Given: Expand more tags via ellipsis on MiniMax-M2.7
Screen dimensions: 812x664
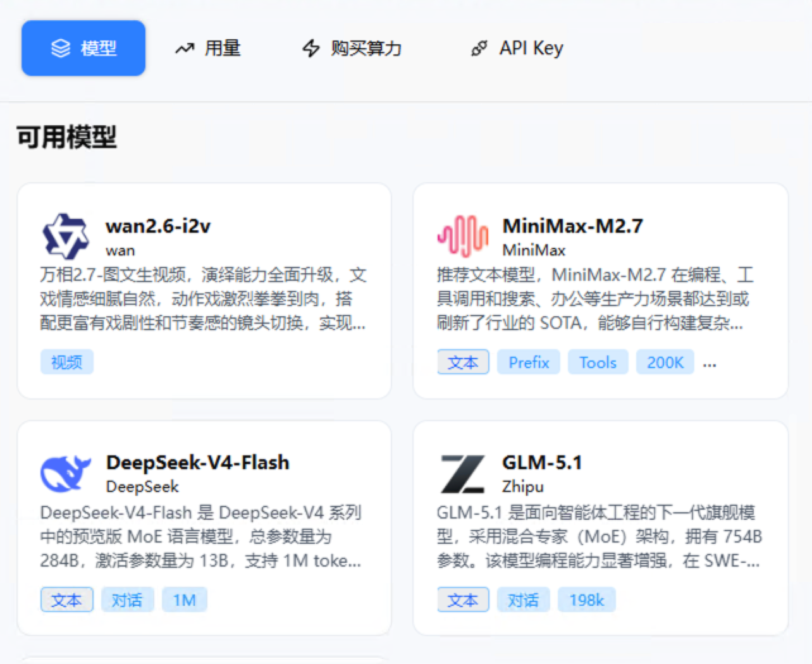Looking at the screenshot, I should [710, 364].
